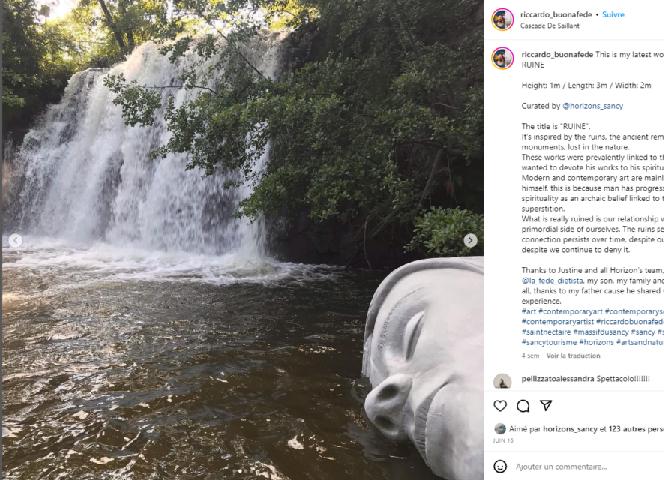Open comments with the speech bubble icon
664x480 pixels.
pos(523,406)
